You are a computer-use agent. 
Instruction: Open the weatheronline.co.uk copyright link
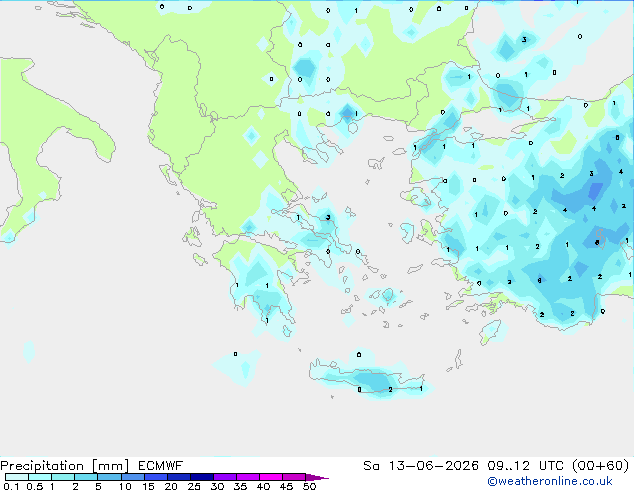pyautogui.click(x=550, y=481)
